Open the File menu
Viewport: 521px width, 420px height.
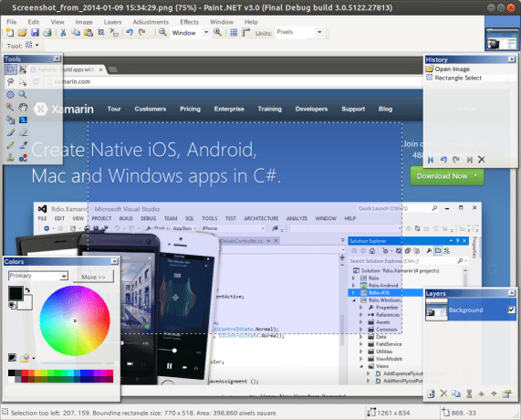12,22
